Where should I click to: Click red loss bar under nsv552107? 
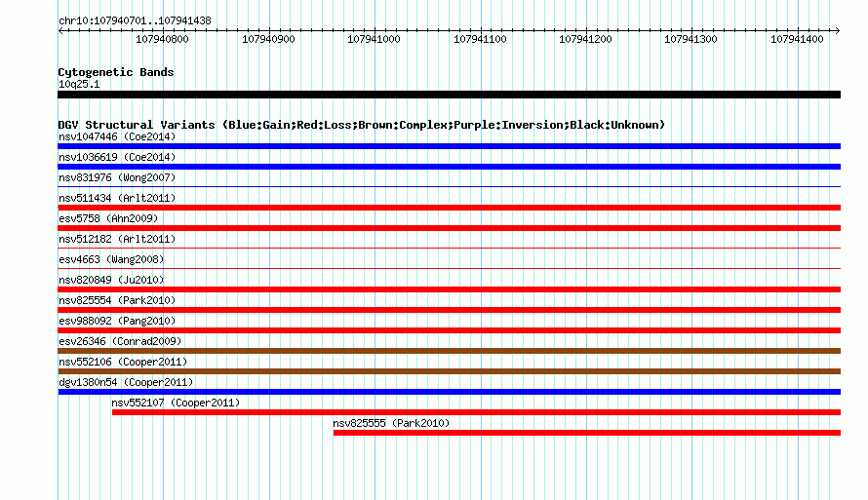point(476,412)
